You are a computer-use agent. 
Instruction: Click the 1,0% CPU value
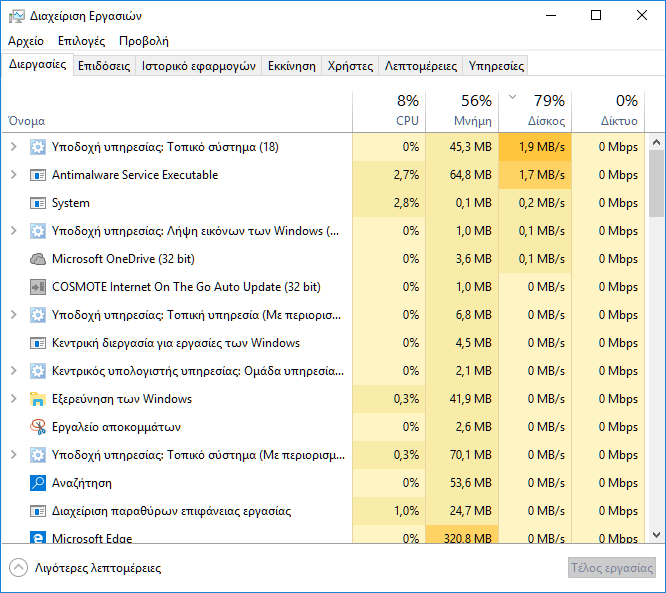(x=406, y=511)
